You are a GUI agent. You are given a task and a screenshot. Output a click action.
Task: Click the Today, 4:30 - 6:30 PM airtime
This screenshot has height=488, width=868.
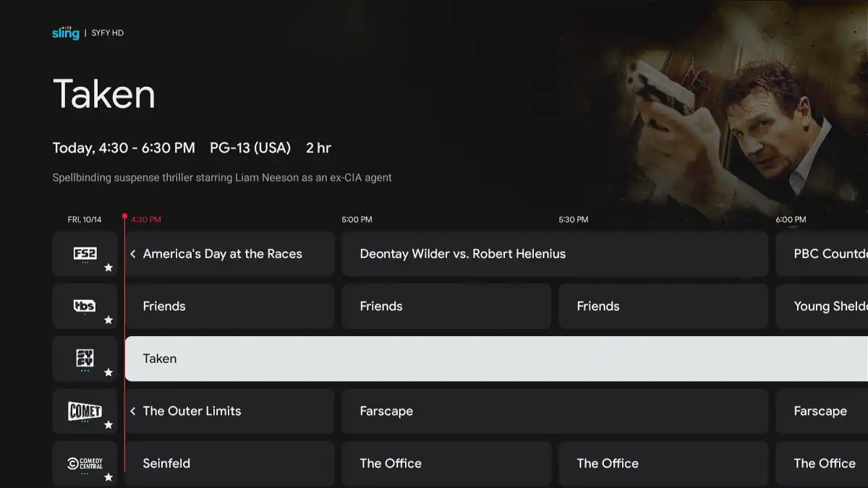(124, 148)
